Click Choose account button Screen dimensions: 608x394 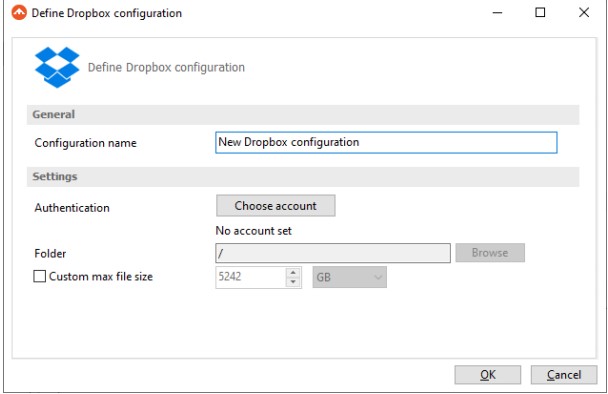point(276,206)
